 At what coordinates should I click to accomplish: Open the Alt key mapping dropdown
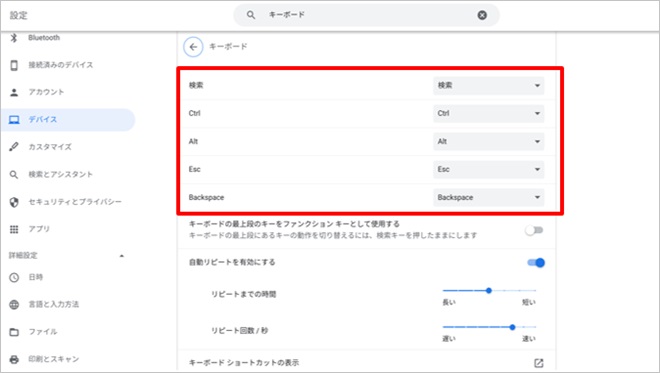coord(488,141)
